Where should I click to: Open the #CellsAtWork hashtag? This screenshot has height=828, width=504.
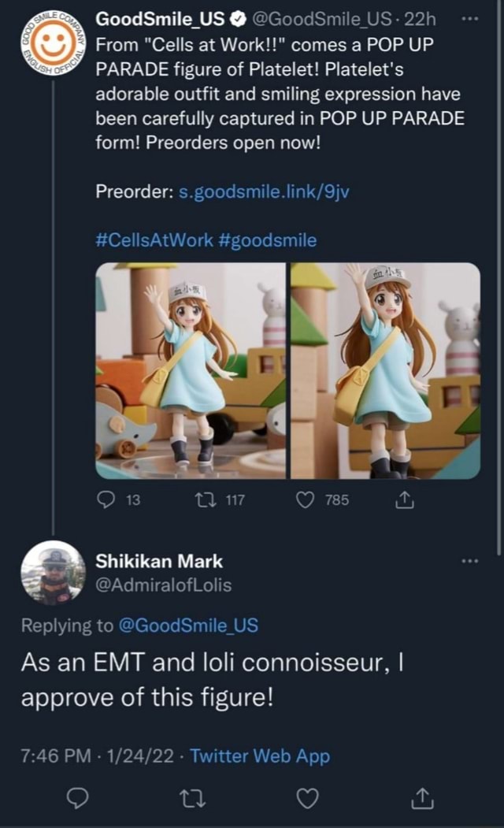pyautogui.click(x=154, y=240)
